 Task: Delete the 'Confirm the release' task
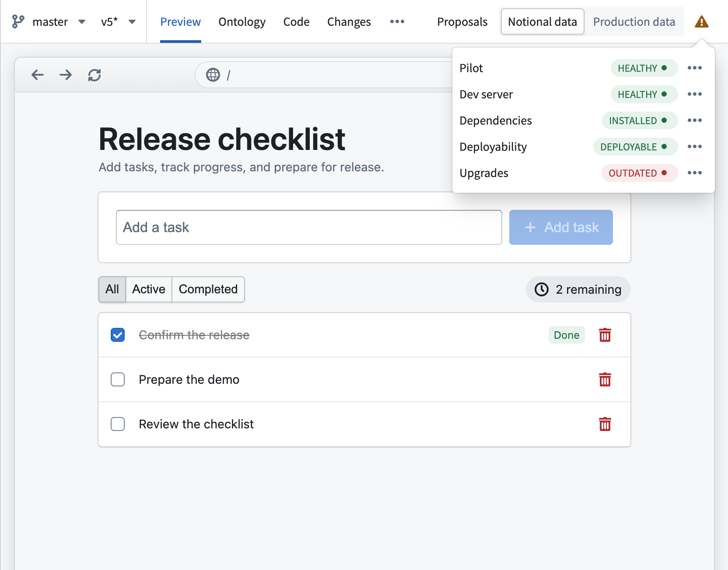[x=605, y=335]
